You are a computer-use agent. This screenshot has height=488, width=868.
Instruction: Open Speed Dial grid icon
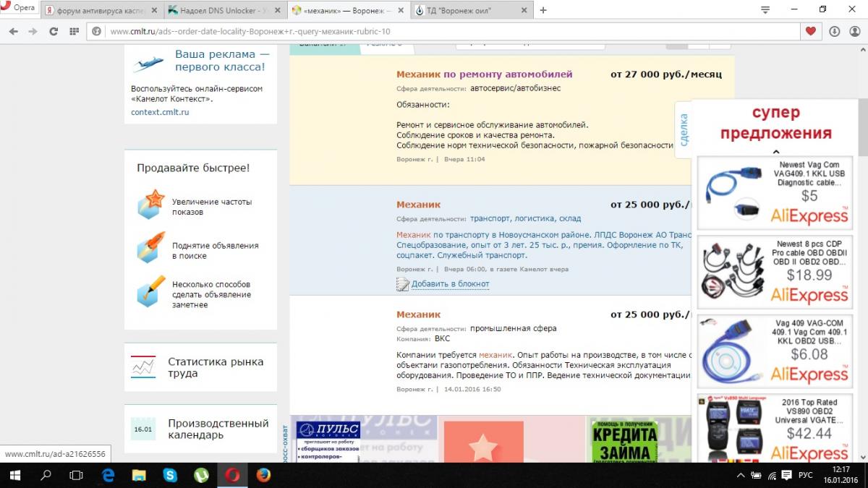click(73, 31)
